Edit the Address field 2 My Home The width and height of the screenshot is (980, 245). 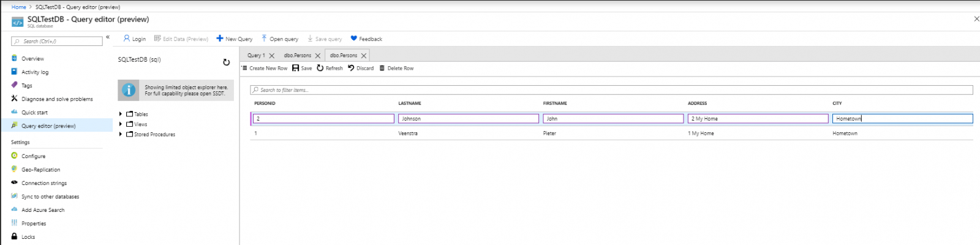point(758,119)
